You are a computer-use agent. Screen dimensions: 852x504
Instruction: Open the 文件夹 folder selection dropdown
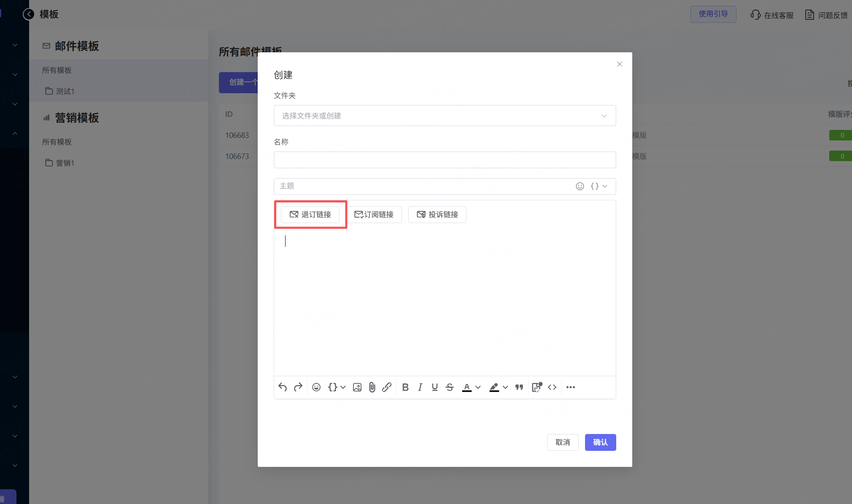click(x=445, y=116)
